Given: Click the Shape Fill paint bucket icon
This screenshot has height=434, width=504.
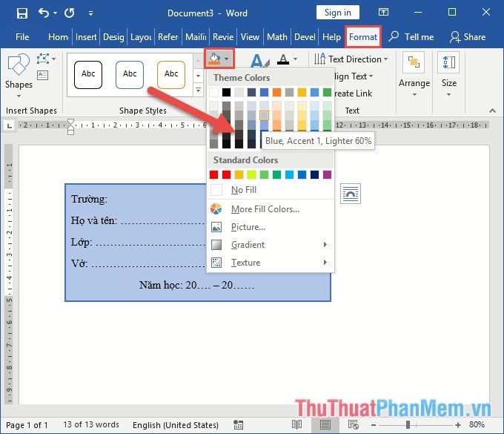Looking at the screenshot, I should click(x=214, y=59).
